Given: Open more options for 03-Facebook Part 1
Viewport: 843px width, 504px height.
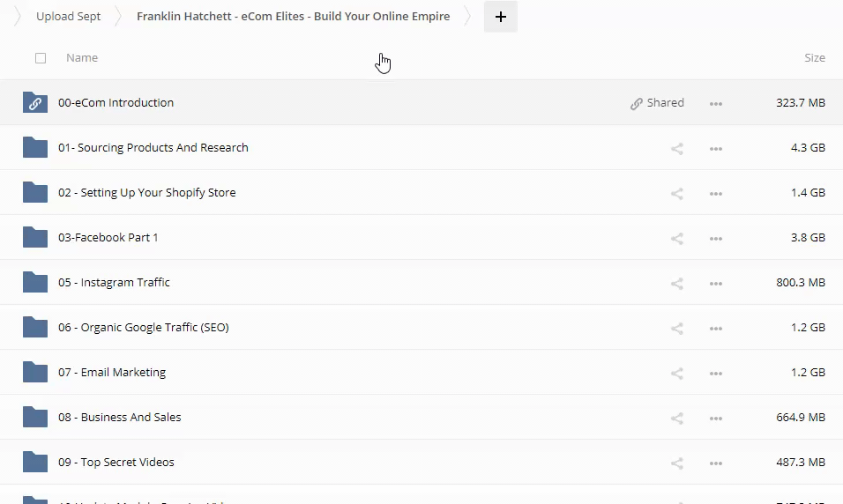Looking at the screenshot, I should pos(716,238).
